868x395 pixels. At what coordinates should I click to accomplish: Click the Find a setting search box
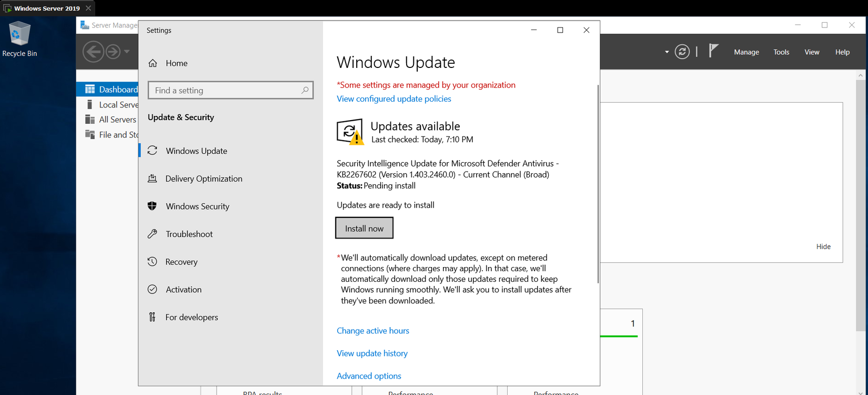pos(230,90)
